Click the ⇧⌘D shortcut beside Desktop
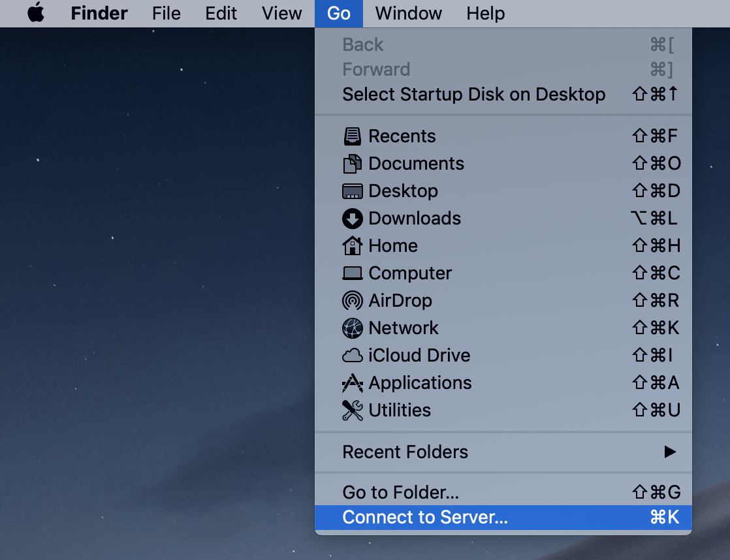The image size is (730, 560). coord(656,191)
